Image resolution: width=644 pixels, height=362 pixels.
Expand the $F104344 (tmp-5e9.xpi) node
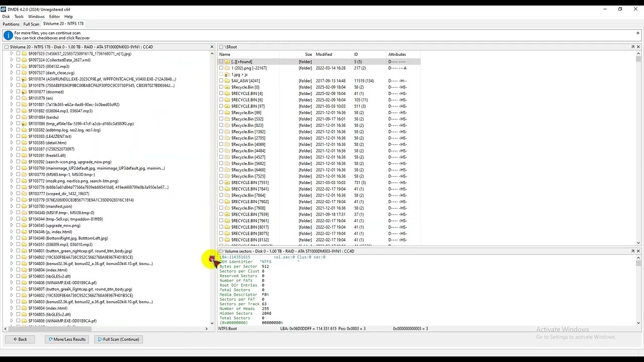pos(12,219)
